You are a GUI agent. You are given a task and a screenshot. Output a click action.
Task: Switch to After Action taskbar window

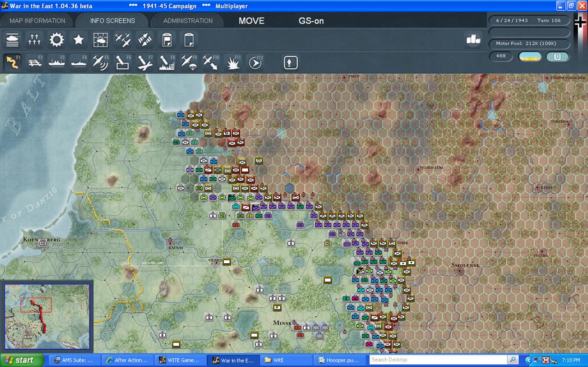[127, 360]
